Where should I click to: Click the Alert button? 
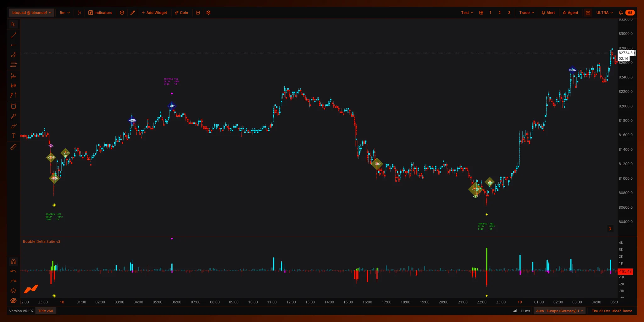click(x=548, y=13)
